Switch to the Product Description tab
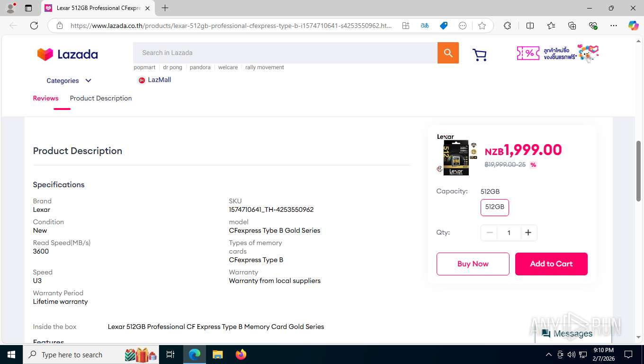Screen dimensions: 644x364 pyautogui.click(x=101, y=98)
